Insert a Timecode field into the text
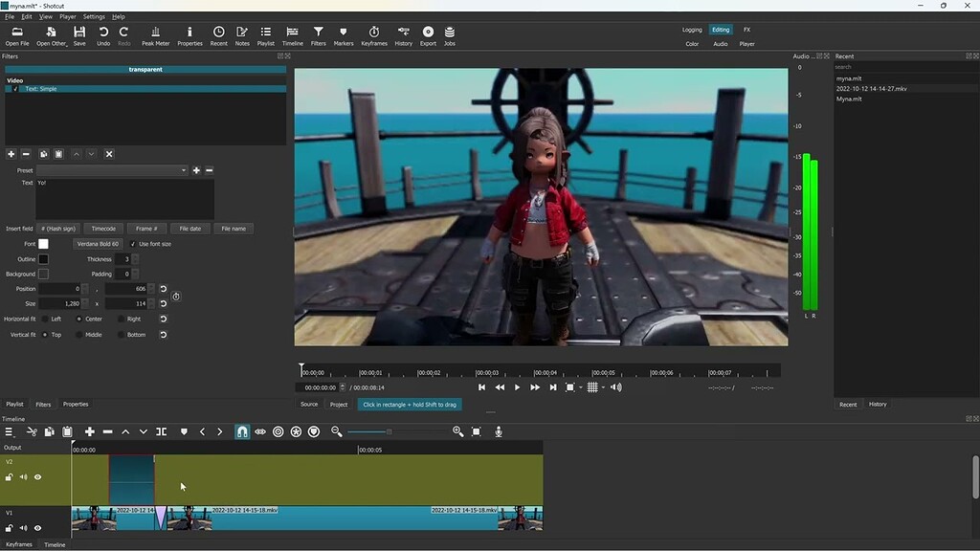980x551 pixels. coord(103,228)
